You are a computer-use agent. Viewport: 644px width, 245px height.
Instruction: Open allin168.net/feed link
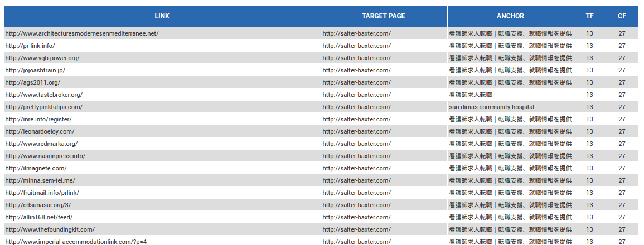pyautogui.click(x=39, y=217)
